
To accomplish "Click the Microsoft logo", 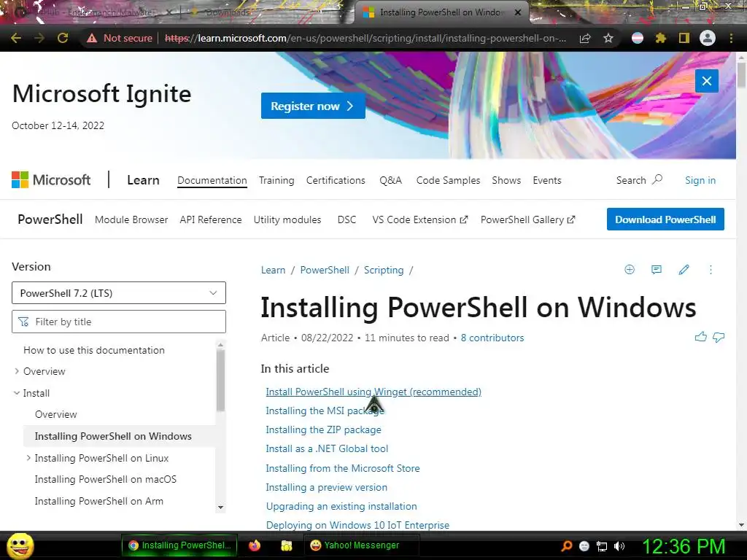I will [x=51, y=180].
